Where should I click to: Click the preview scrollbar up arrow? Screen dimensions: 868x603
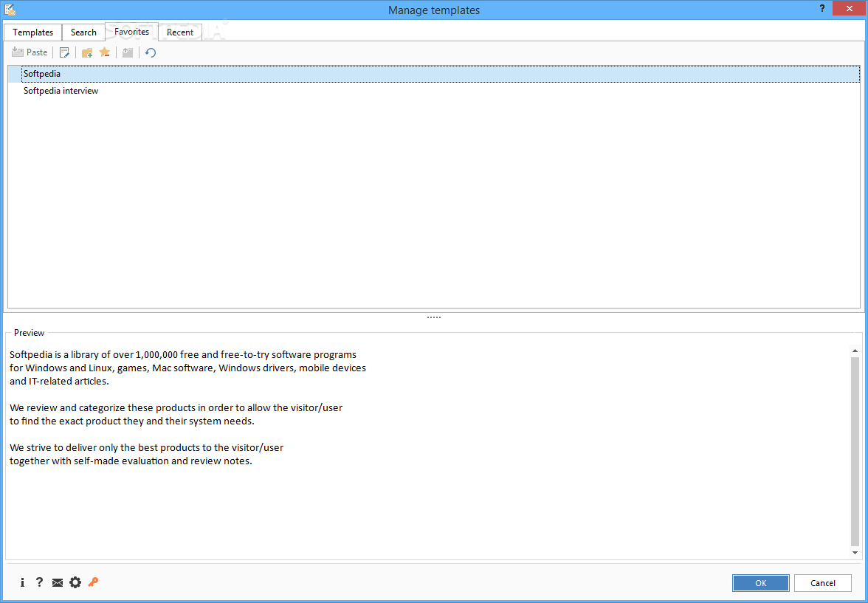click(x=855, y=351)
